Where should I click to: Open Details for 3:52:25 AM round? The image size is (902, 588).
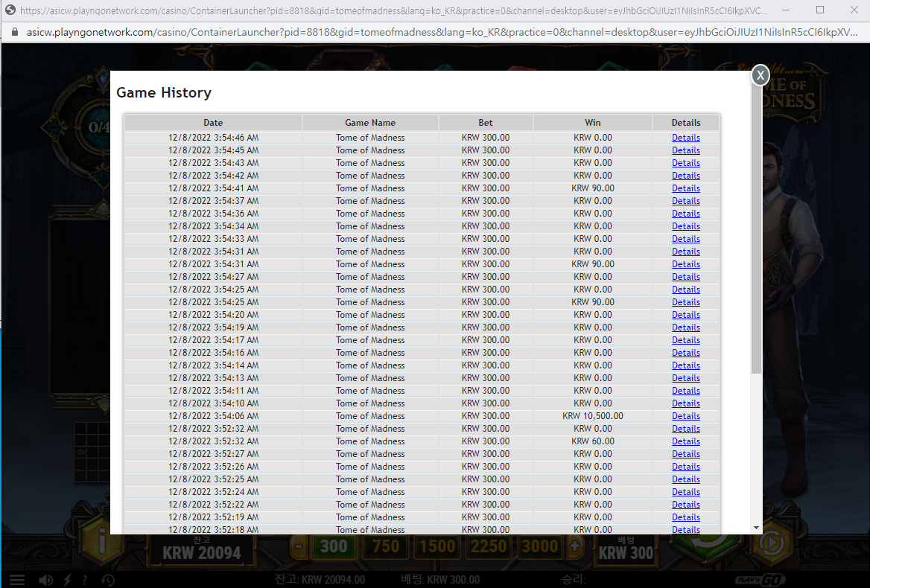click(686, 479)
